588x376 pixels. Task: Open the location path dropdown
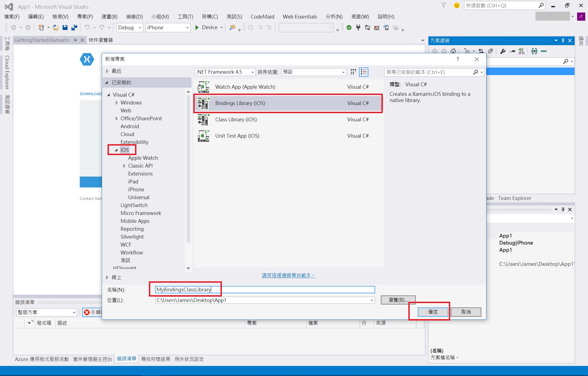(372, 300)
